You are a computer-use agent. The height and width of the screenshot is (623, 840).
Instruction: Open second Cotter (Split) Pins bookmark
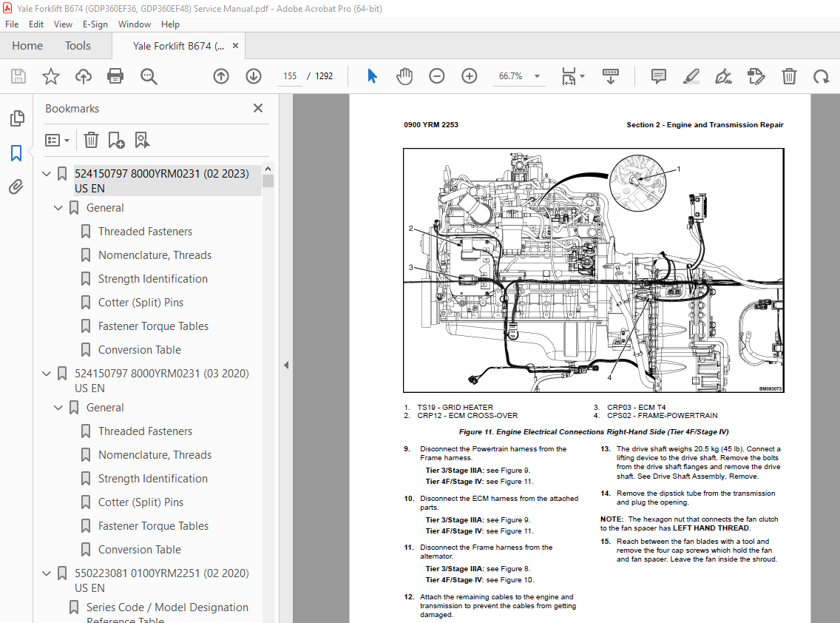[140, 502]
